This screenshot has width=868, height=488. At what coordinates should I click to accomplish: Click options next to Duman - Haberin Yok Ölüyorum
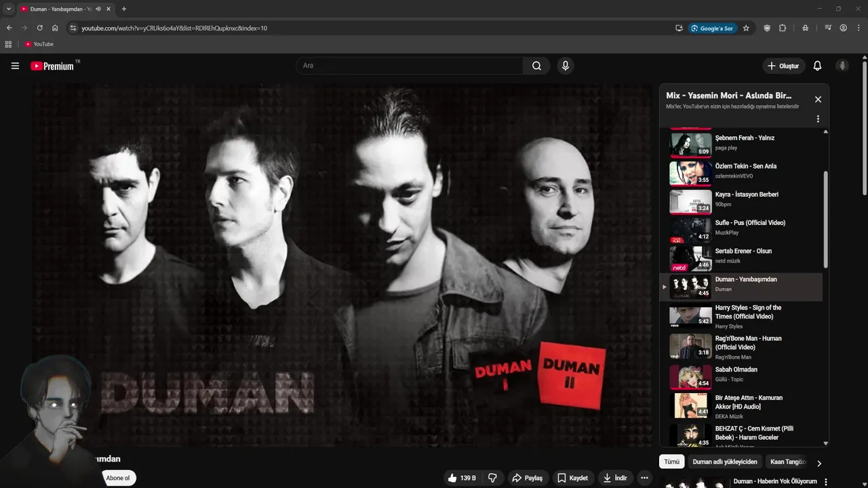825,481
